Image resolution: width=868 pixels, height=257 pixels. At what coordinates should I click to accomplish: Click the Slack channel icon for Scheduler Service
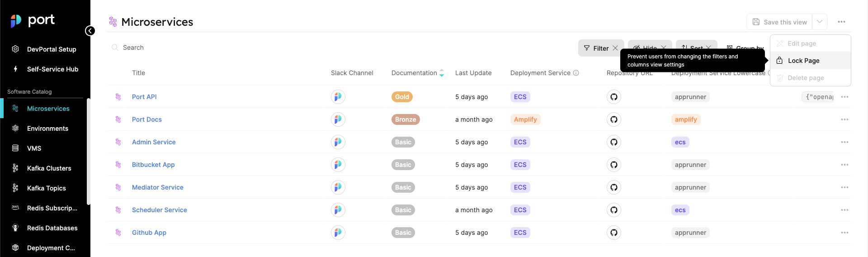[x=338, y=210]
